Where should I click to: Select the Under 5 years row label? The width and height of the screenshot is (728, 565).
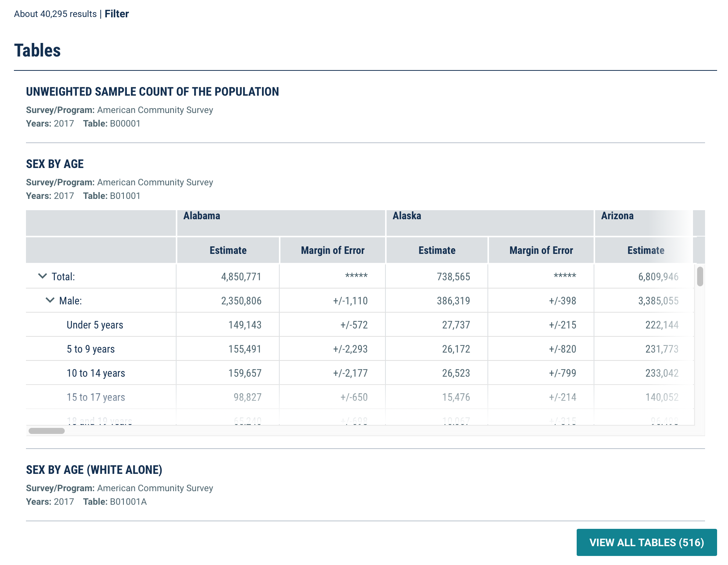(x=95, y=325)
